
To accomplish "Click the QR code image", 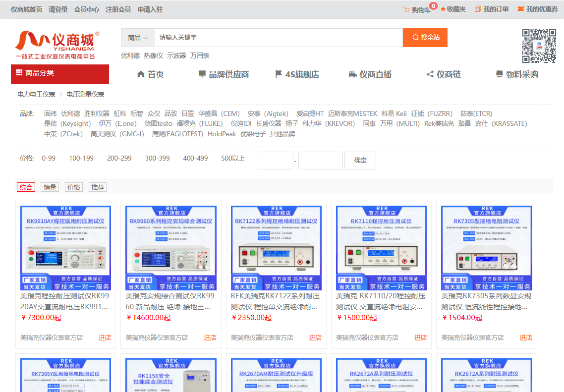I will point(539,46).
